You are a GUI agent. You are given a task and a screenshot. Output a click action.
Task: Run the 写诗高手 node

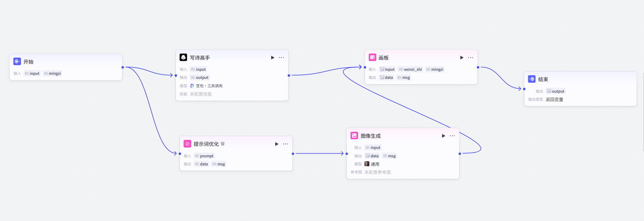pyautogui.click(x=272, y=58)
